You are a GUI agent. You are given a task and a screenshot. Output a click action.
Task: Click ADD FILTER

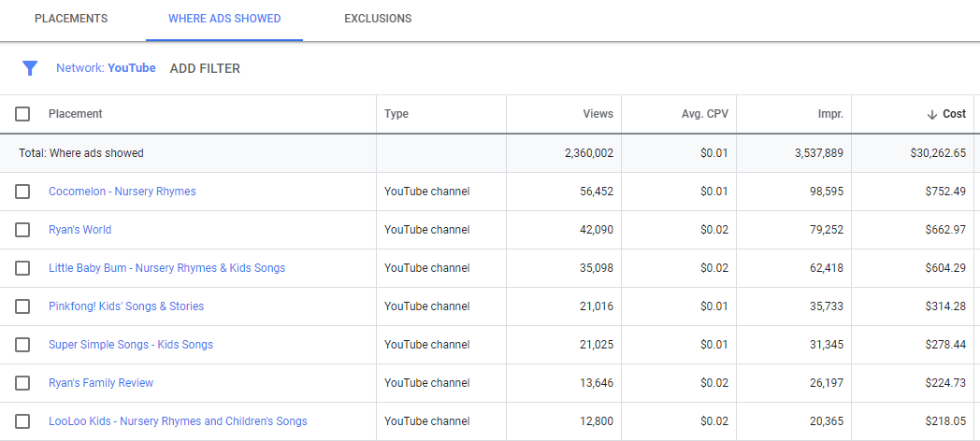tap(205, 69)
